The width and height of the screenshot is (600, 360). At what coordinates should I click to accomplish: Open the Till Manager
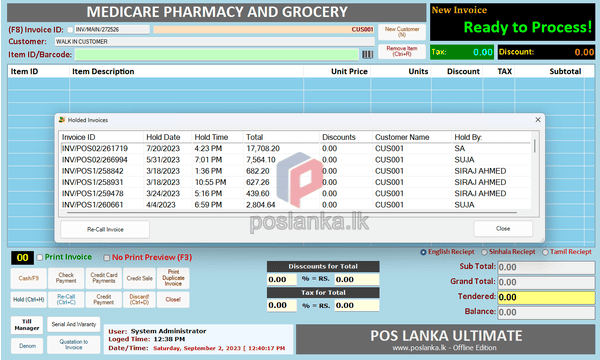(x=27, y=325)
